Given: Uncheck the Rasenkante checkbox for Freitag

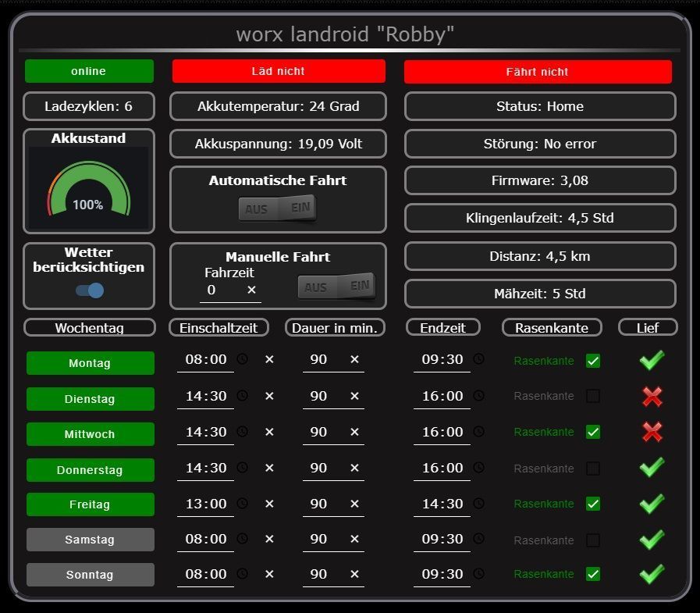Looking at the screenshot, I should tap(593, 504).
